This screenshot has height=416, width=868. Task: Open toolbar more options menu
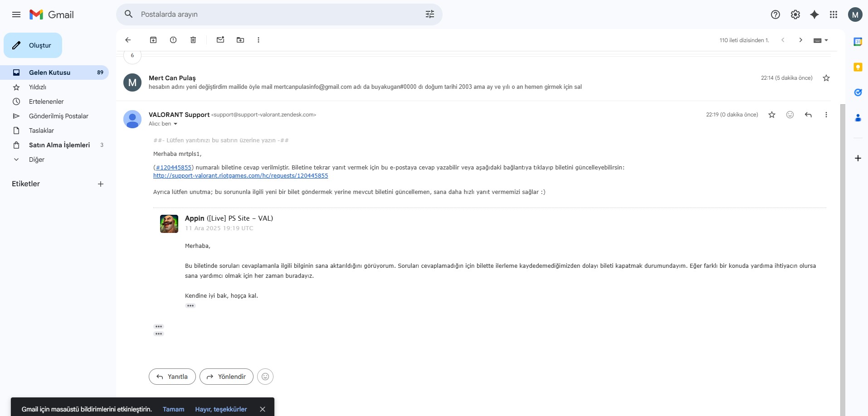click(x=258, y=40)
